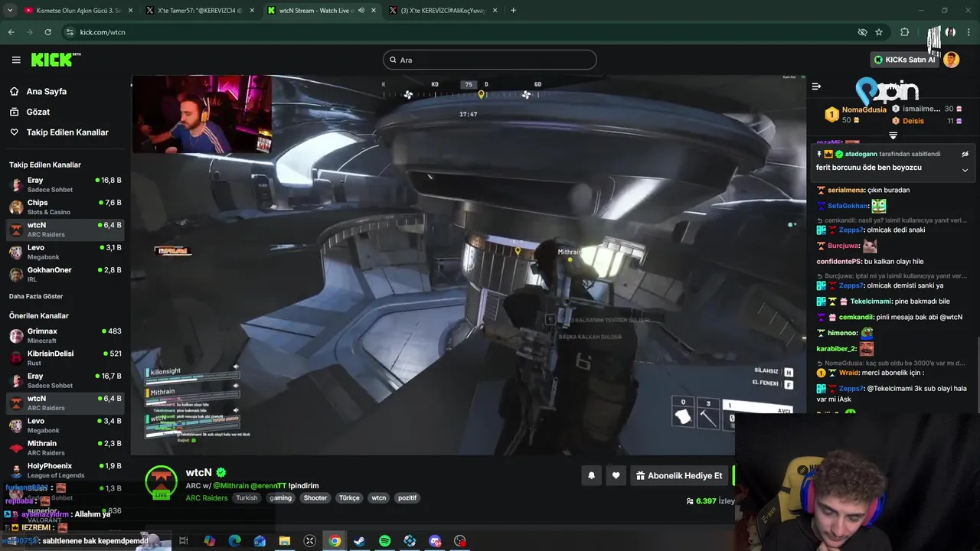Open KibrisinDelisi Rust channel
Viewport: 980px width, 551px height.
pos(65,357)
